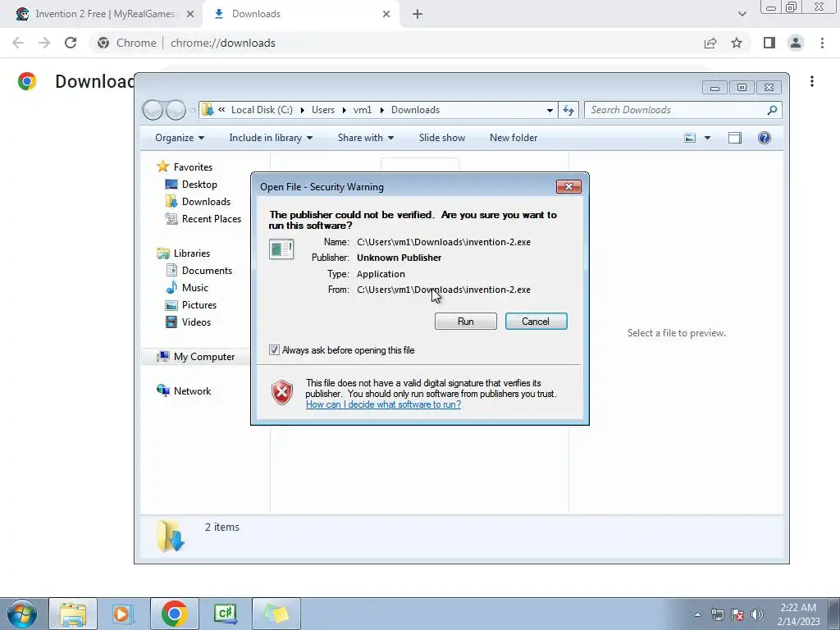Viewport: 840px width, 630px height.
Task: Open the Share with dropdown
Action: [366, 138]
